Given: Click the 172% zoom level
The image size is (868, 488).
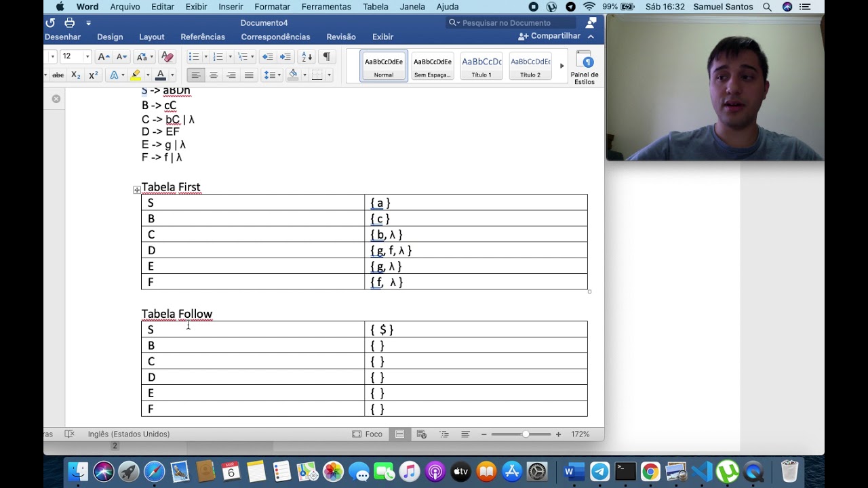Looking at the screenshot, I should (x=580, y=434).
